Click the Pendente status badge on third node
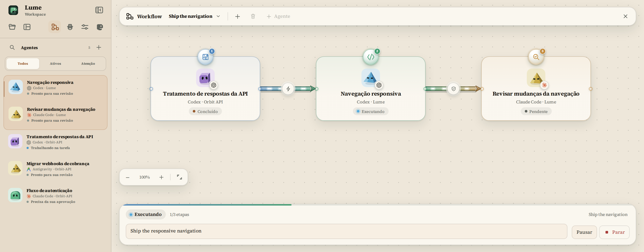 tap(536, 111)
